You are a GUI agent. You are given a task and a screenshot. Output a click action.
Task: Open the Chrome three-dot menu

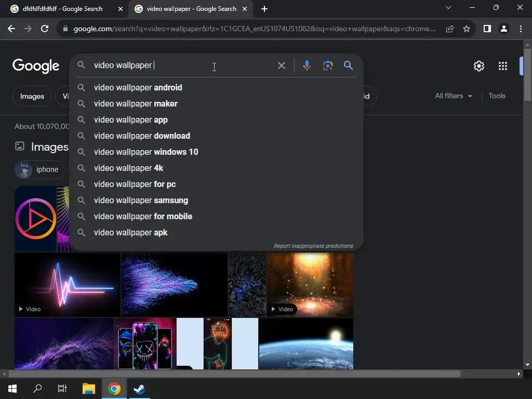pyautogui.click(x=521, y=29)
